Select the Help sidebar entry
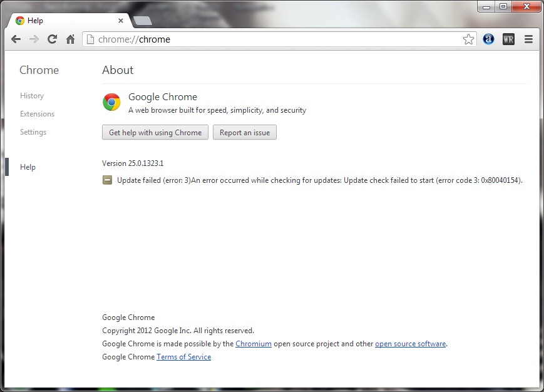The image size is (544, 392). click(28, 167)
